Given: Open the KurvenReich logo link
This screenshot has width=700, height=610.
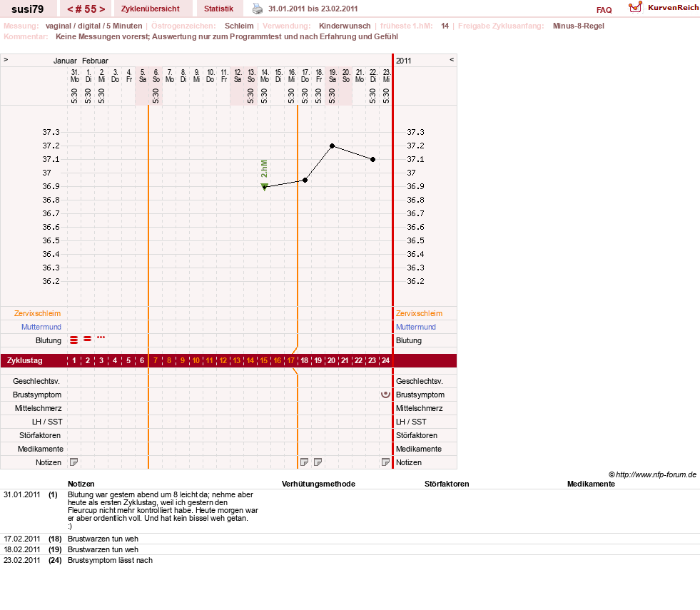Looking at the screenshot, I should tap(663, 8).
